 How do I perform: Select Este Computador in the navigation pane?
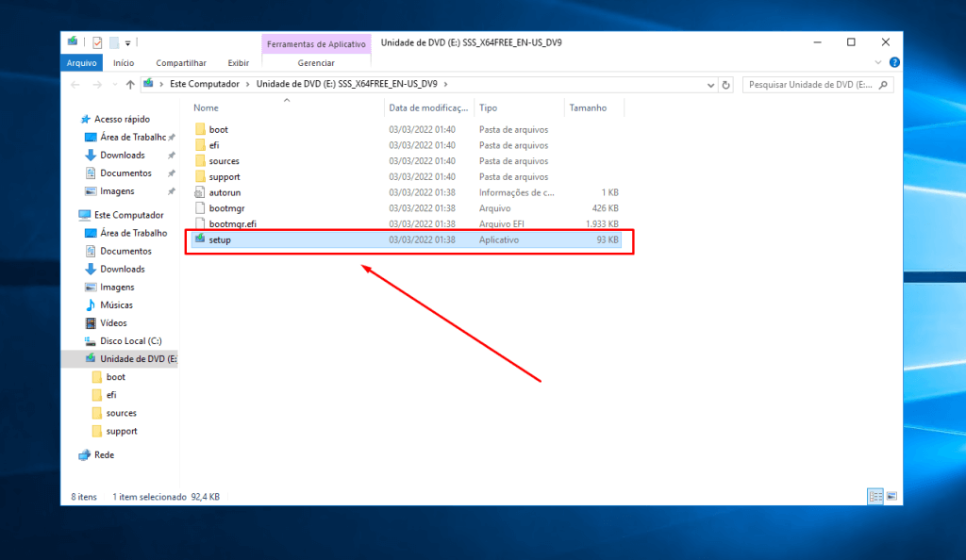pyautogui.click(x=128, y=215)
